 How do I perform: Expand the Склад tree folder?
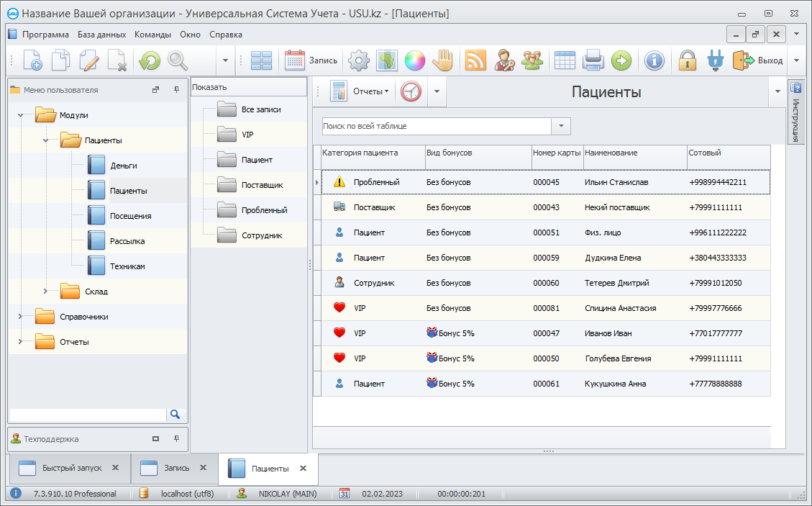[45, 292]
